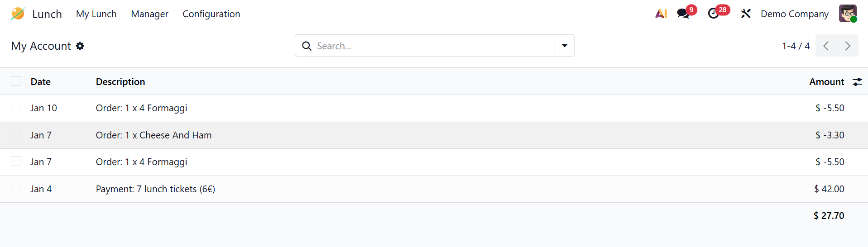Screen dimensions: 868x247
Task: Open the Configuration menu
Action: point(211,14)
